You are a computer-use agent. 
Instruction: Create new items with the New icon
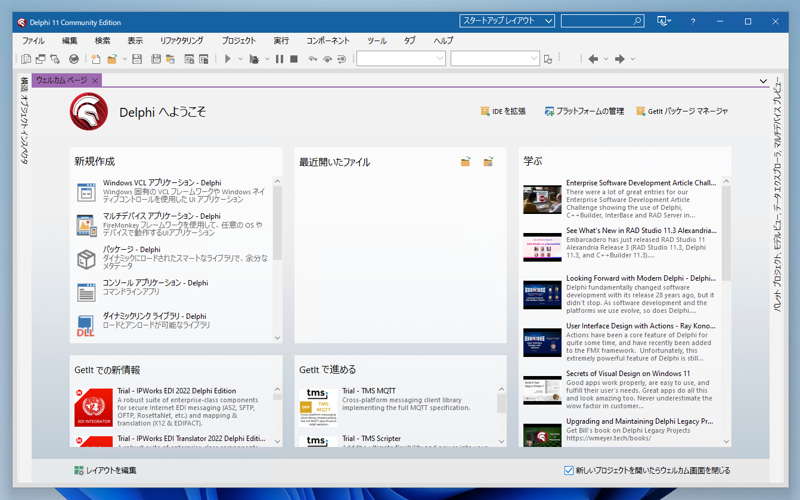tap(96, 59)
